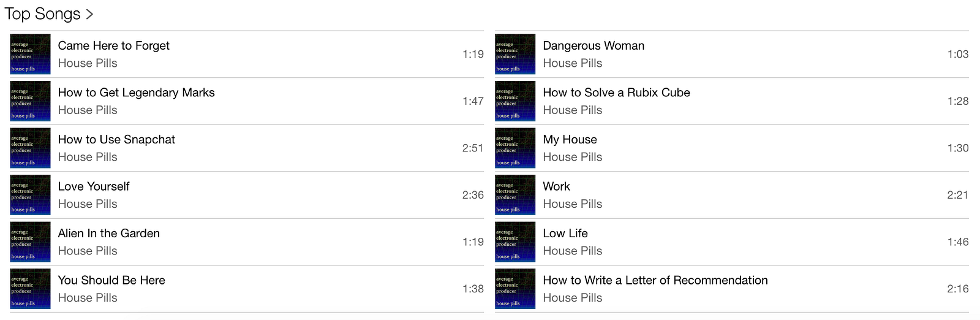Click the 2:51 duration of How to Use Snapchat
Screen dimensions: 980x320
point(473,148)
